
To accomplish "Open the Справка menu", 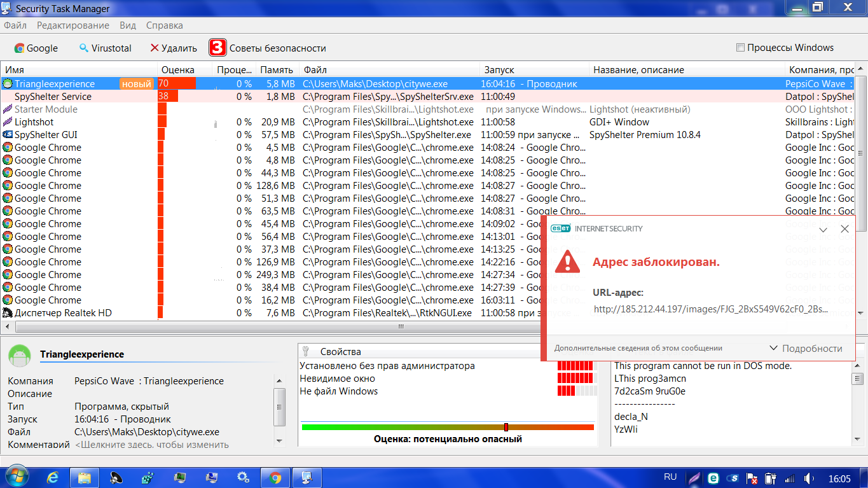I will point(165,25).
